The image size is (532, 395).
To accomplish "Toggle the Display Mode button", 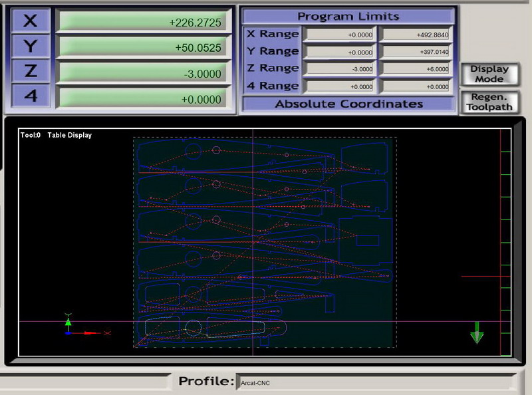I will (489, 74).
